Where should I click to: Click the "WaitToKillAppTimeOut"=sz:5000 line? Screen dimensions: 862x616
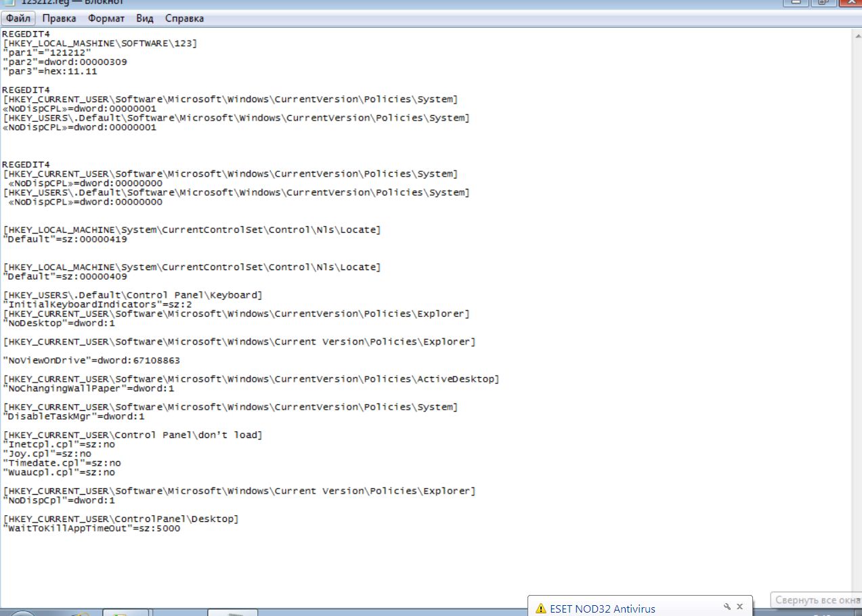pyautogui.click(x=91, y=529)
